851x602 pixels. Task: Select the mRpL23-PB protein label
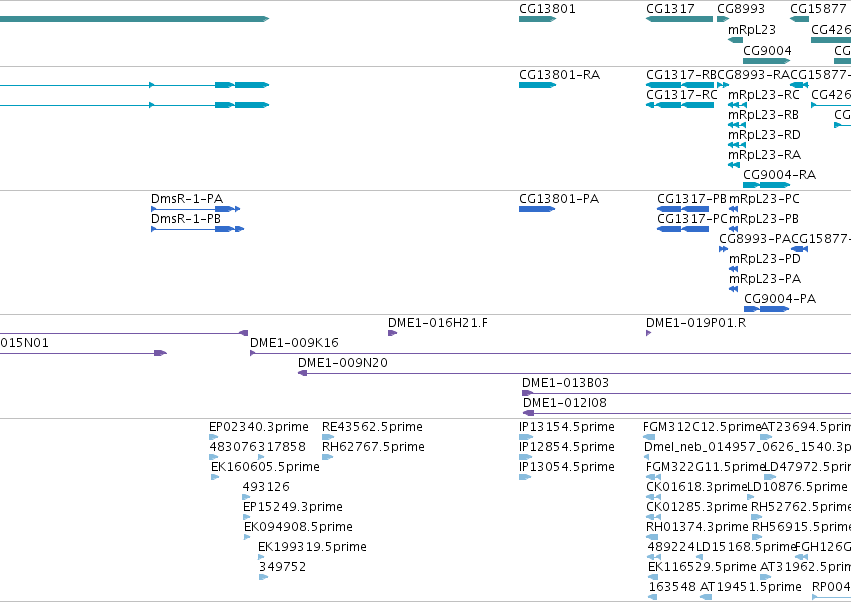[764, 219]
